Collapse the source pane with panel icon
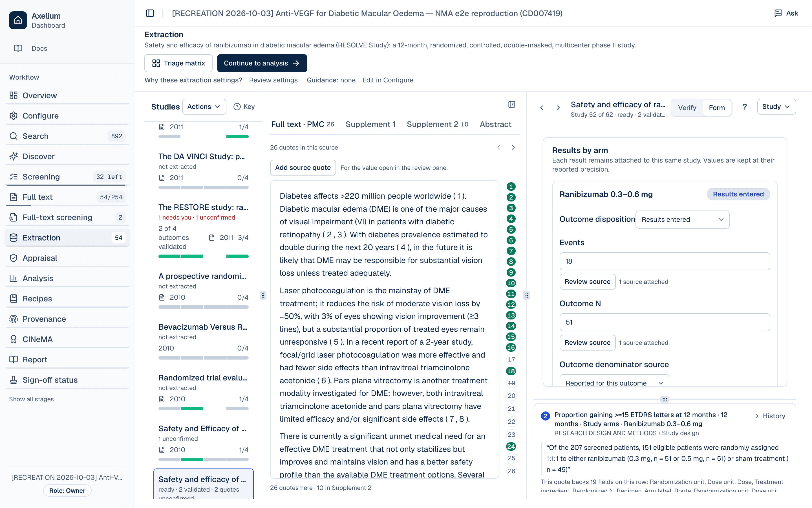Viewport: 812px width, 508px height. (x=512, y=104)
